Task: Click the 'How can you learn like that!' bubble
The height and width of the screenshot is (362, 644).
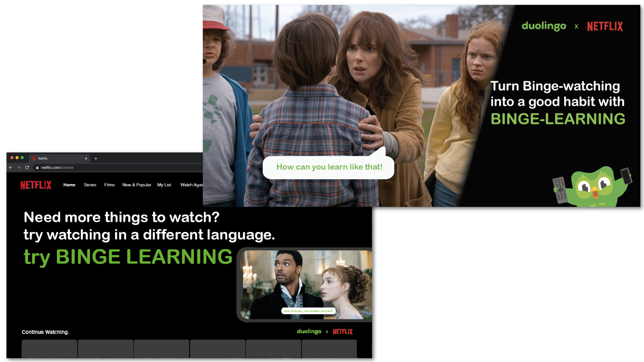Action: [x=329, y=167]
